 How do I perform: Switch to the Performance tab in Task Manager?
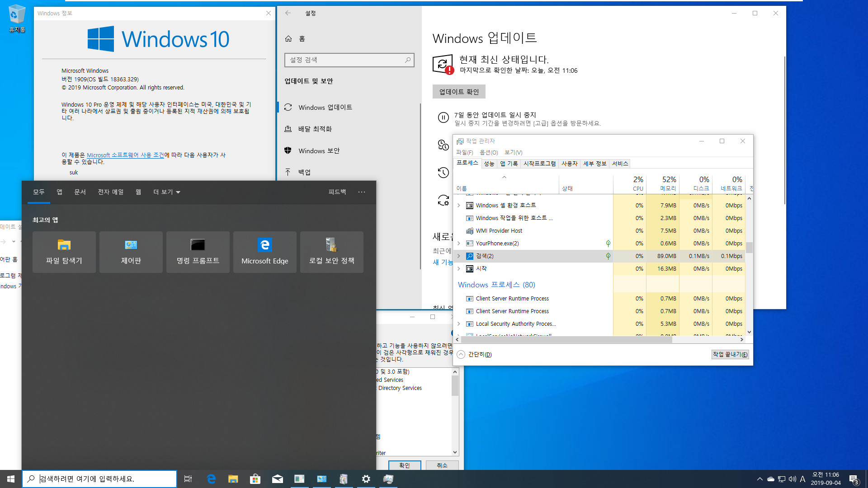pyautogui.click(x=489, y=164)
